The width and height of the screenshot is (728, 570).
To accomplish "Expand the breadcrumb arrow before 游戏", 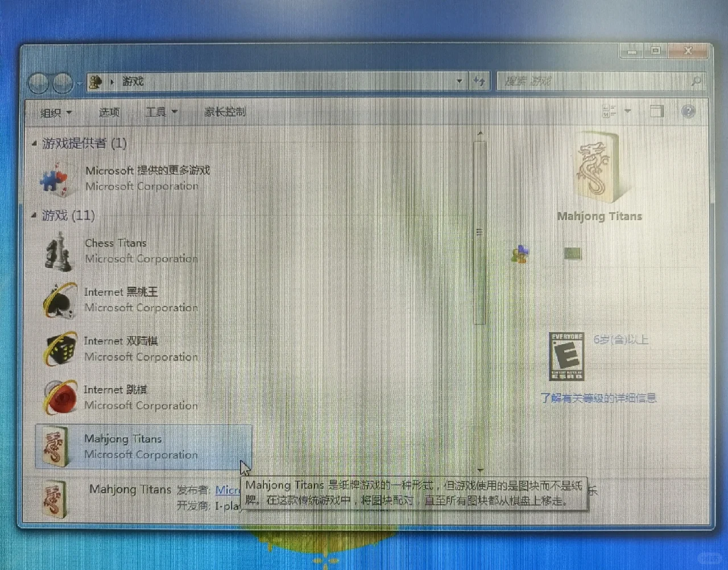I will point(111,82).
